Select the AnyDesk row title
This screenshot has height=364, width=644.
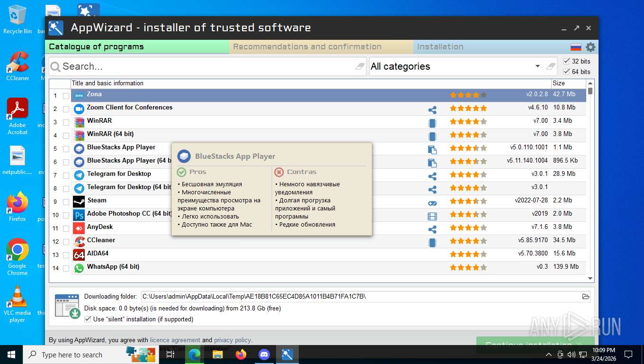[100, 227]
